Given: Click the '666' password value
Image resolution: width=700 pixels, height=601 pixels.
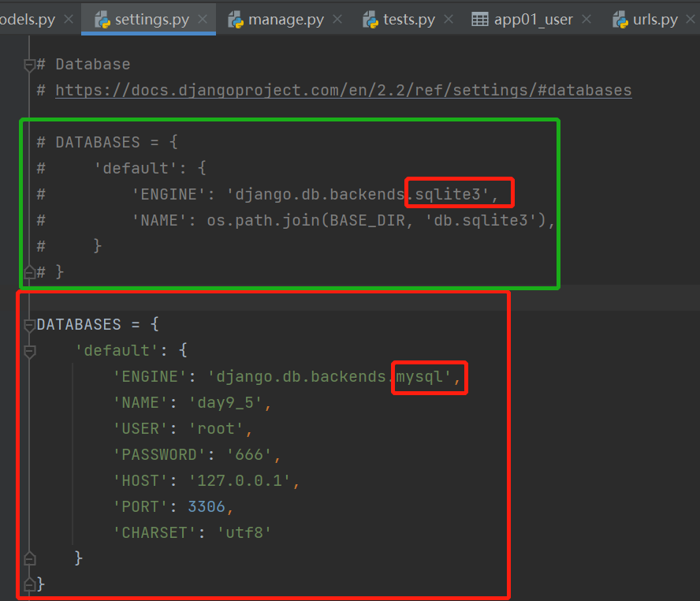Looking at the screenshot, I should coord(249,454).
